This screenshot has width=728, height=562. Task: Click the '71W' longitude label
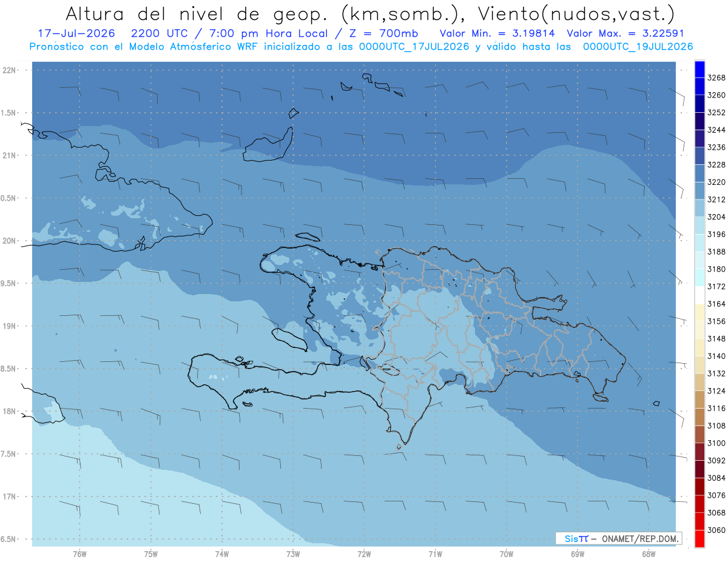coord(435,554)
